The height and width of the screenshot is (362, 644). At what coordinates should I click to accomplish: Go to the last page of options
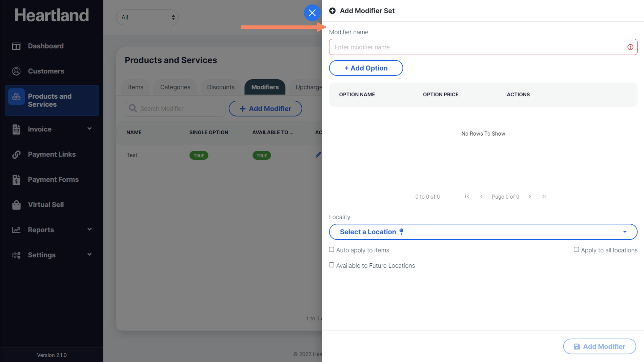[x=544, y=197]
